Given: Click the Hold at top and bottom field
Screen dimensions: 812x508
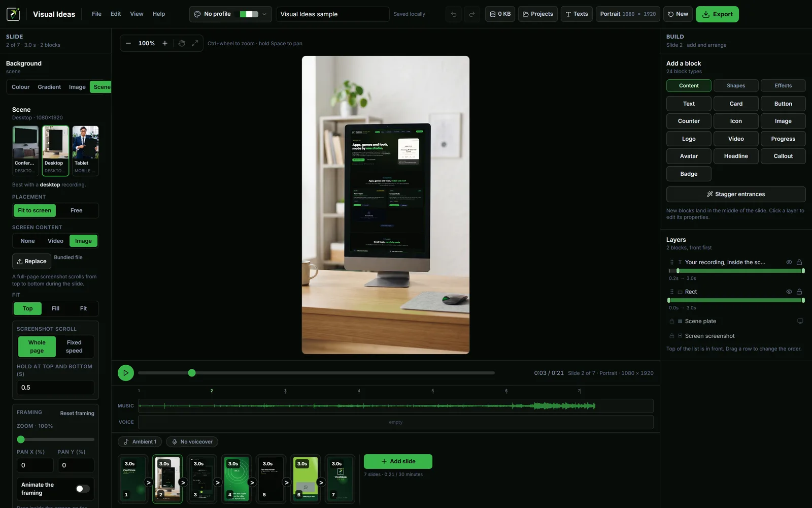Looking at the screenshot, I should click(55, 388).
